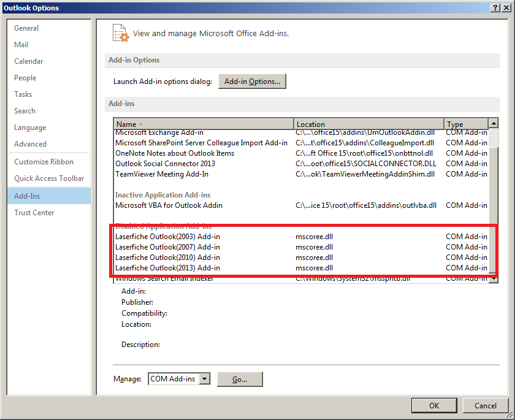Select Outlook Social Connector 2013 add-in

pyautogui.click(x=301, y=164)
